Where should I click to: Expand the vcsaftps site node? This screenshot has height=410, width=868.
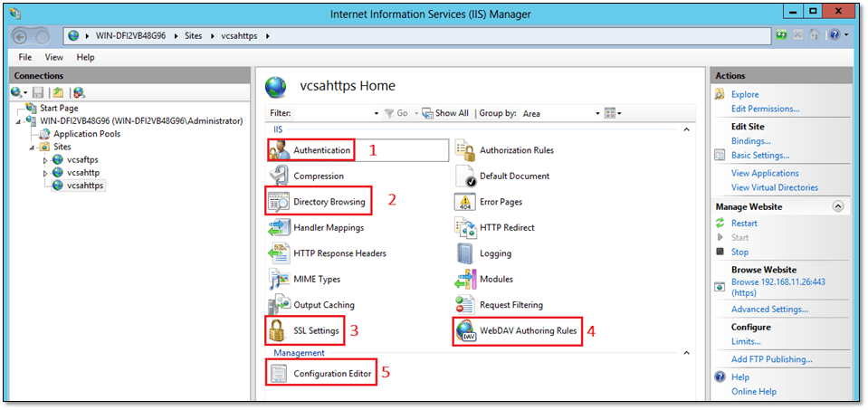tap(46, 160)
